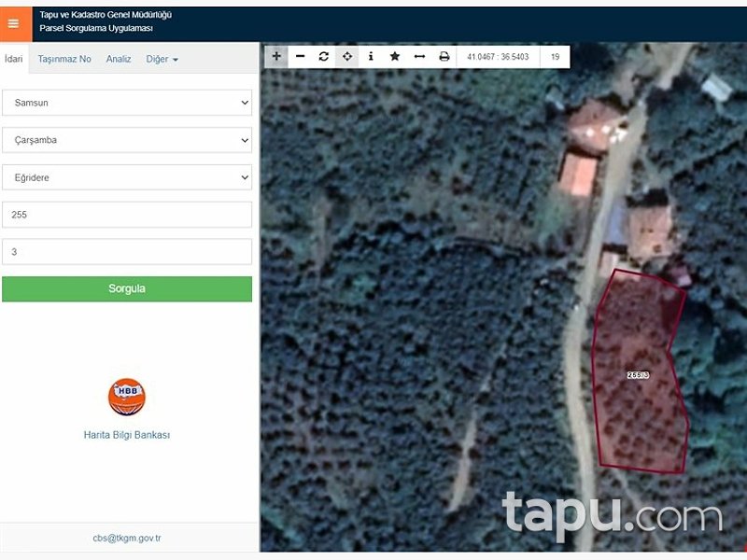
Task: Open the Samsun province dropdown
Action: click(x=127, y=103)
